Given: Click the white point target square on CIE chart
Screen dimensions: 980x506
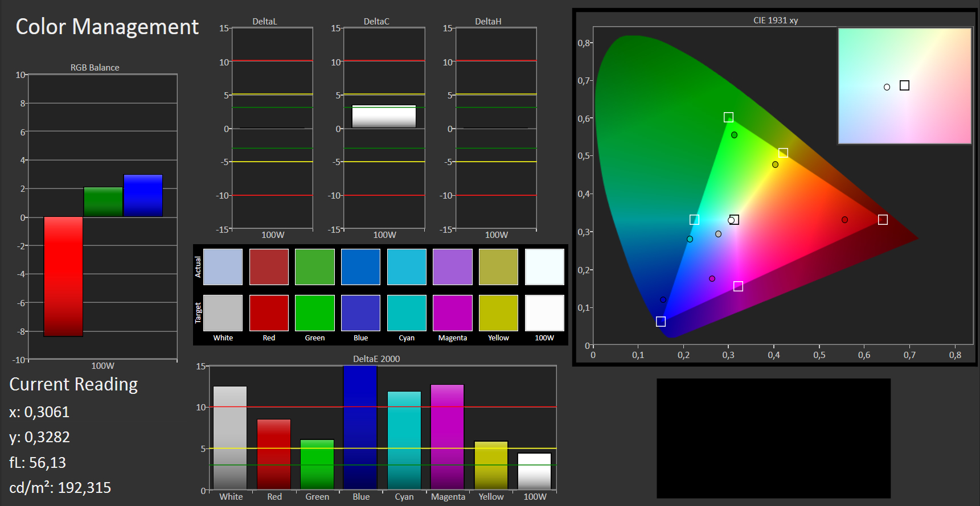Looking at the screenshot, I should [x=735, y=220].
